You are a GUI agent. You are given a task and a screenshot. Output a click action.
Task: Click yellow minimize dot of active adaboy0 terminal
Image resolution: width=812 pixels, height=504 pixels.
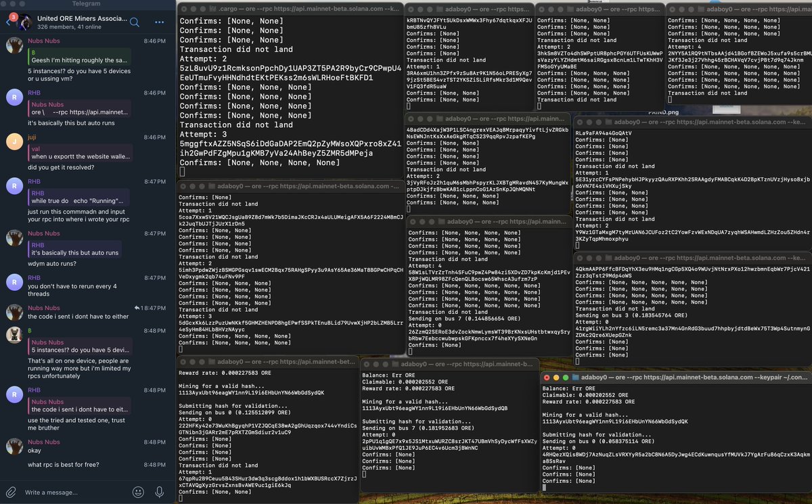(556, 377)
